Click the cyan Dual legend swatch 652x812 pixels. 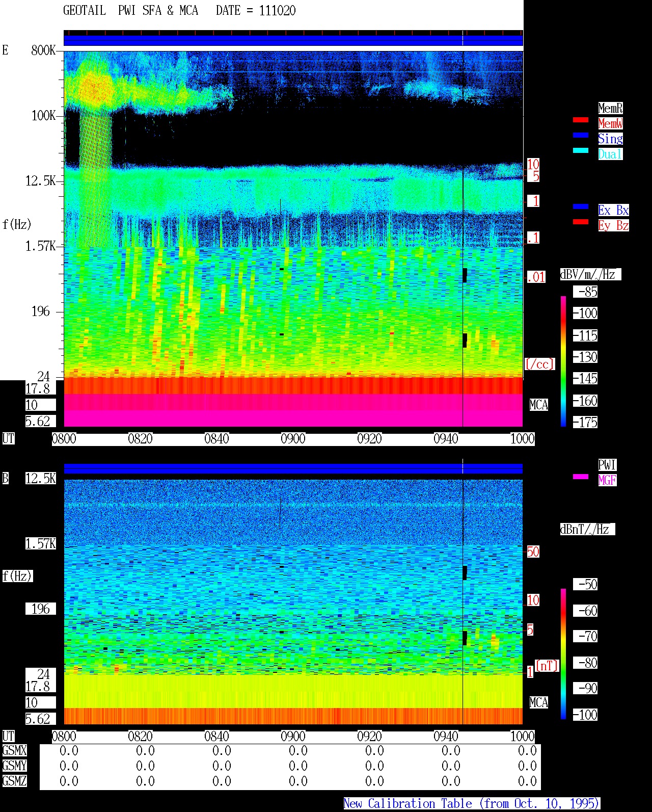click(x=580, y=150)
